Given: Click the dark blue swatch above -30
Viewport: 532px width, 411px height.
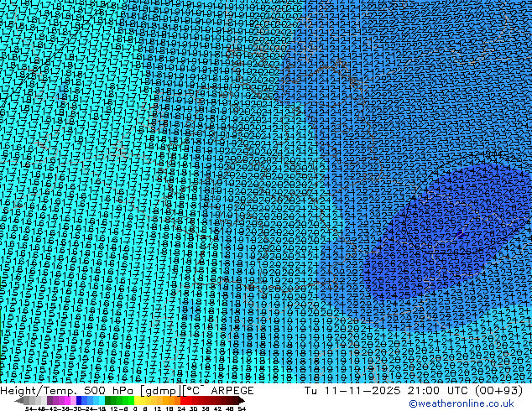Looking at the screenshot, I should pyautogui.click(x=79, y=400).
